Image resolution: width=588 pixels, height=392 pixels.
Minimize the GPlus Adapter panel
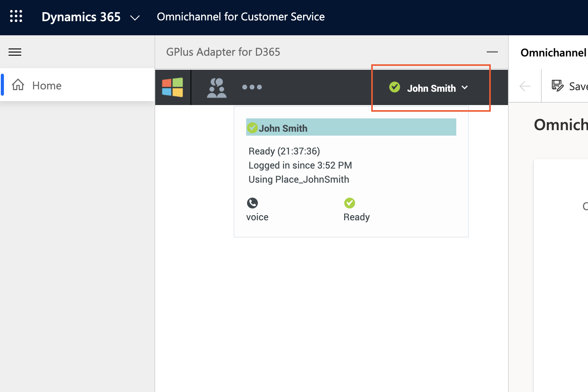[x=492, y=52]
